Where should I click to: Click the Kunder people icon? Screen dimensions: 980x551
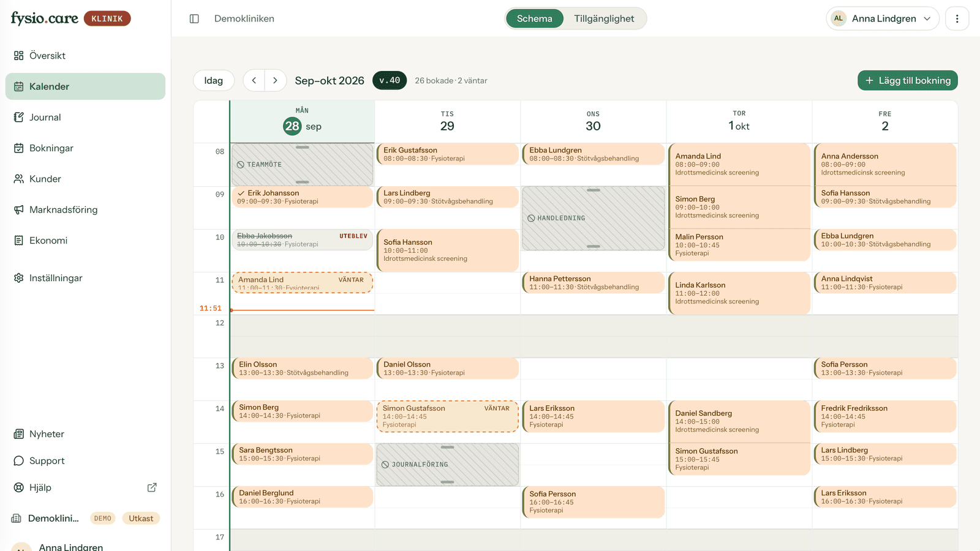coord(19,179)
